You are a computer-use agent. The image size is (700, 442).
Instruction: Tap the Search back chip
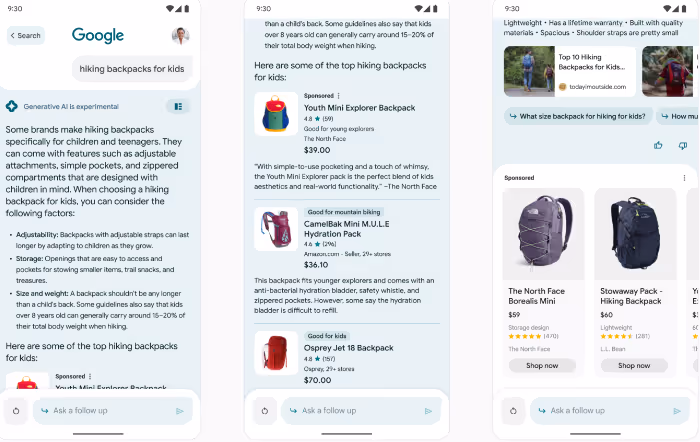tap(26, 36)
